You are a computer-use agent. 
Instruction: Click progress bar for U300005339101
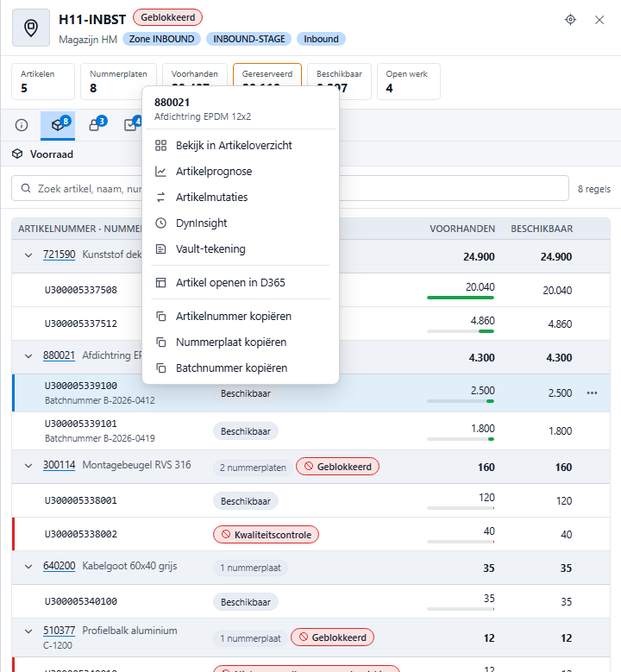(461, 439)
